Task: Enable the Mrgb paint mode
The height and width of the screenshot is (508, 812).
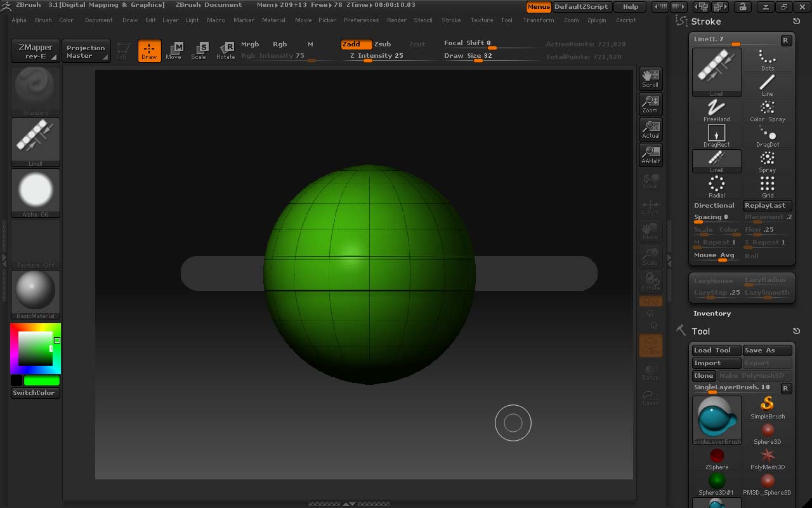Action: (x=250, y=44)
